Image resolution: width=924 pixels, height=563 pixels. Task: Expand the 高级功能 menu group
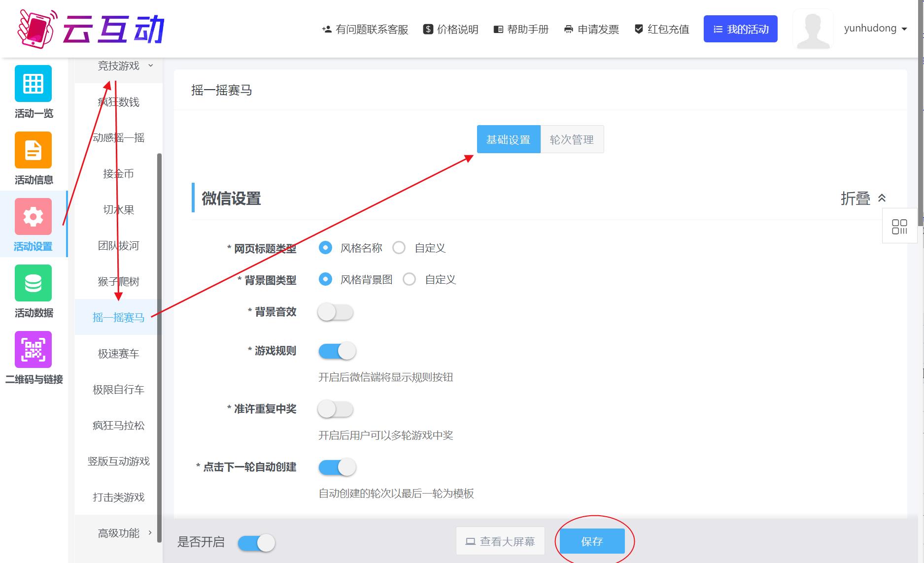(119, 533)
